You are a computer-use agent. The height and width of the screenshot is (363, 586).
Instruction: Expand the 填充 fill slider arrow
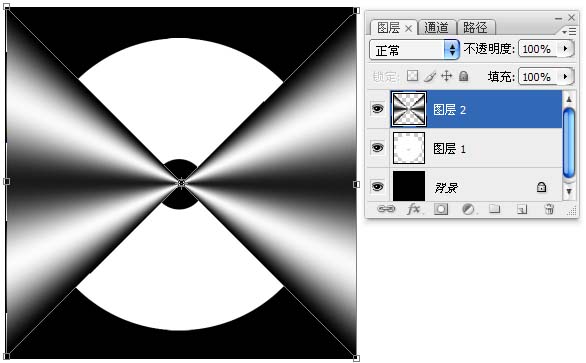pos(565,77)
